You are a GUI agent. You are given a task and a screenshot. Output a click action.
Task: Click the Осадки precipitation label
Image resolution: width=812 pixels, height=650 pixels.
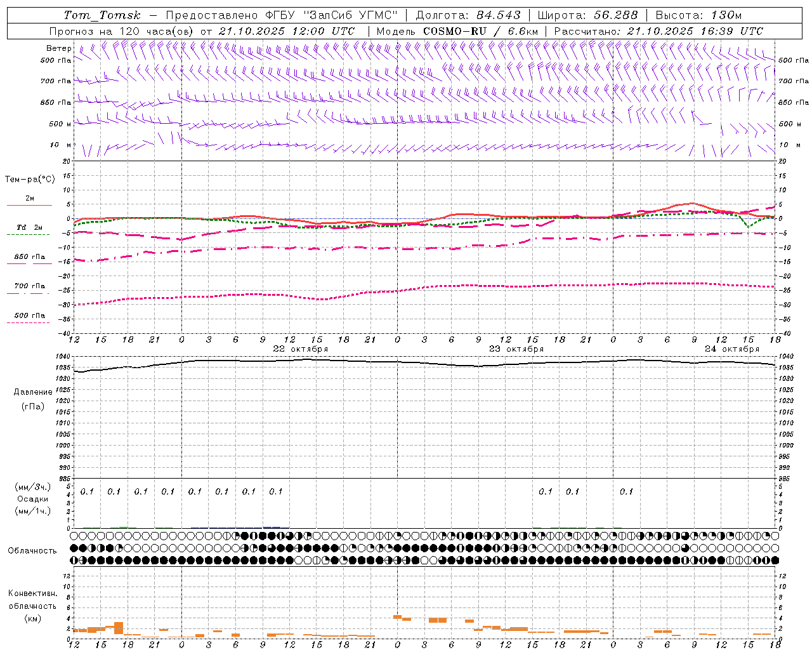click(33, 499)
